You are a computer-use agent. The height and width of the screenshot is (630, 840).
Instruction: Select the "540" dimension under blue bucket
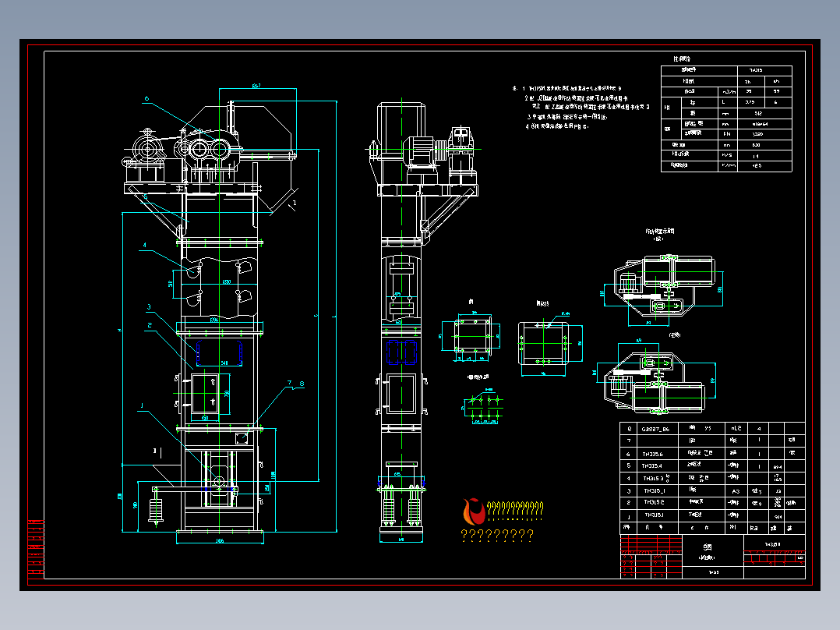224,363
